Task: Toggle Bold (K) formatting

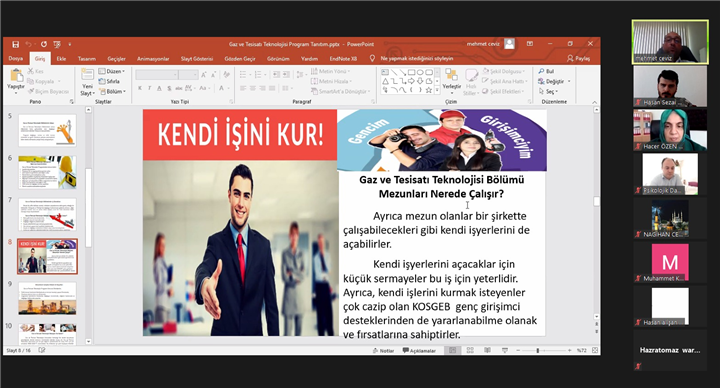Action: pos(140,88)
